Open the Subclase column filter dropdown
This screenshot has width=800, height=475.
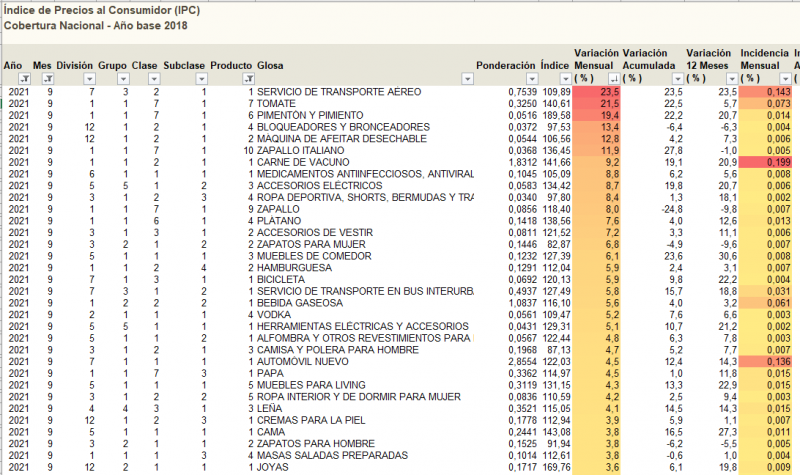(x=201, y=78)
